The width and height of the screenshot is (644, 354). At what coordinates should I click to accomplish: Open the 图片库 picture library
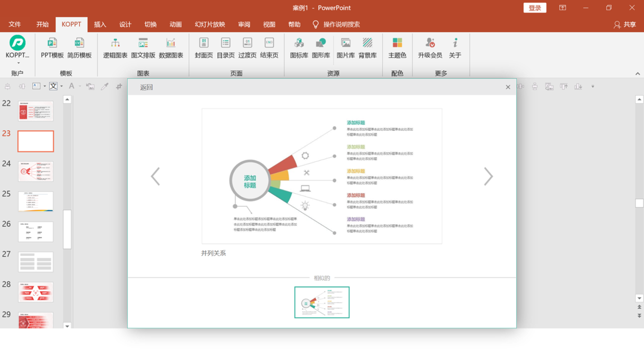click(x=346, y=48)
